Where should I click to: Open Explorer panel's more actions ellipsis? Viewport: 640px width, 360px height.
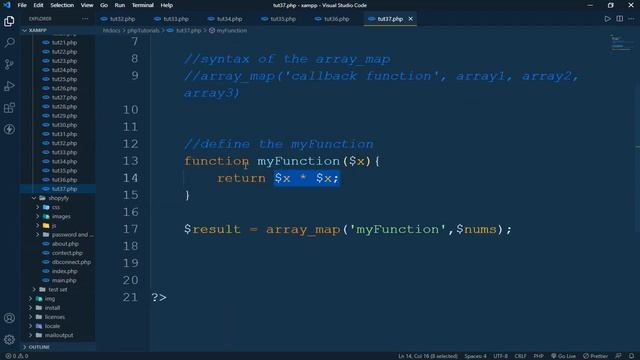[85, 19]
